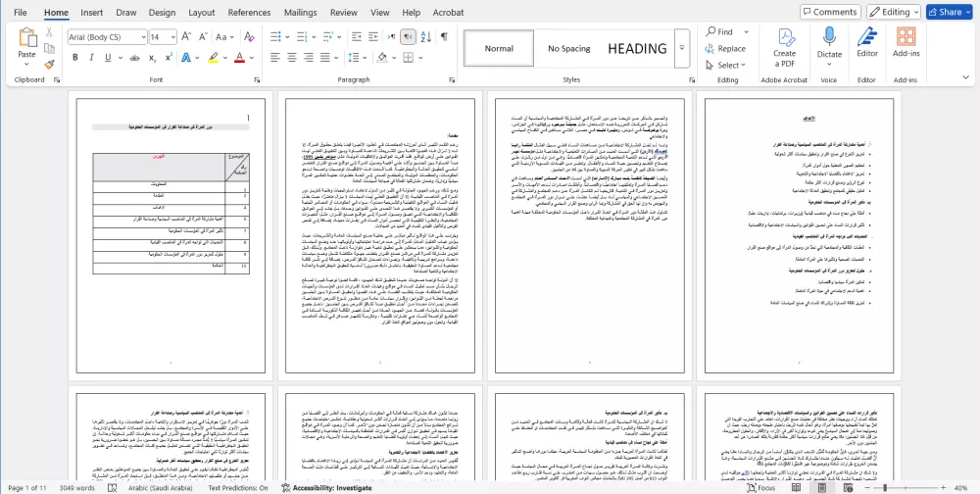Apply superscript formatting
Screen dimensions: 980x494
169,58
